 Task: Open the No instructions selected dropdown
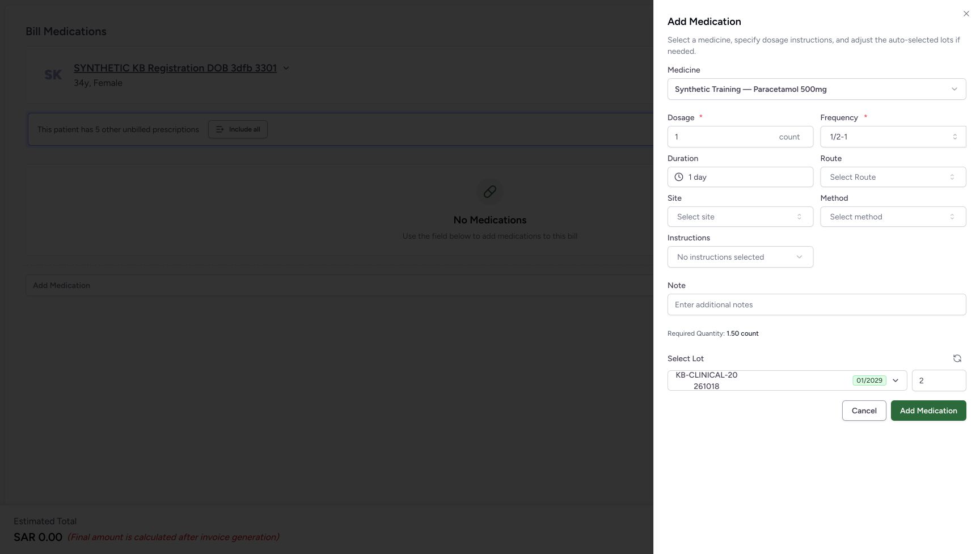(x=740, y=257)
